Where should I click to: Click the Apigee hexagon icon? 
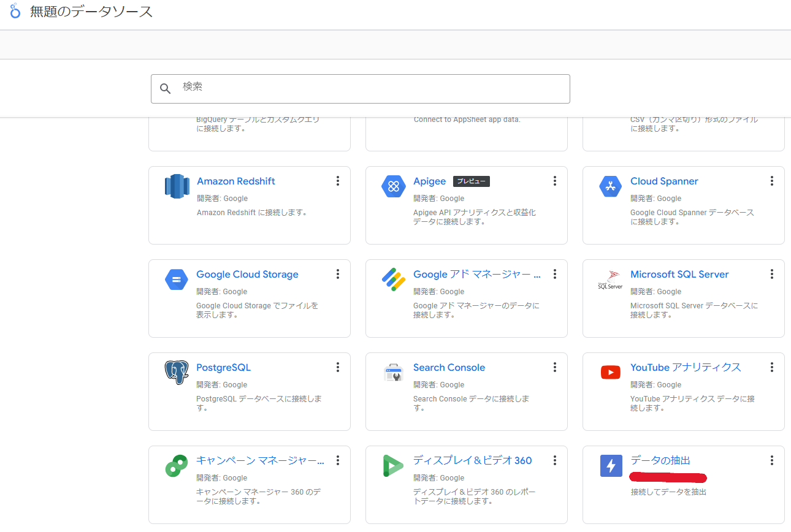(394, 186)
